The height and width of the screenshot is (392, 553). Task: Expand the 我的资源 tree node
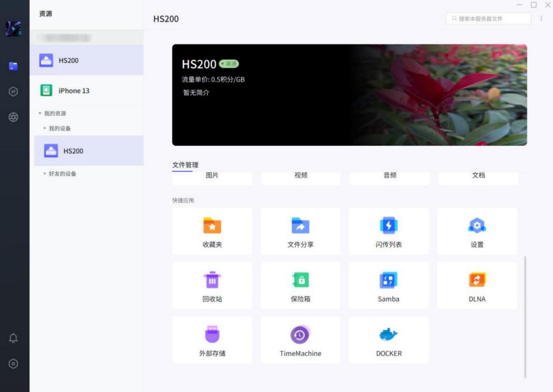(x=40, y=113)
